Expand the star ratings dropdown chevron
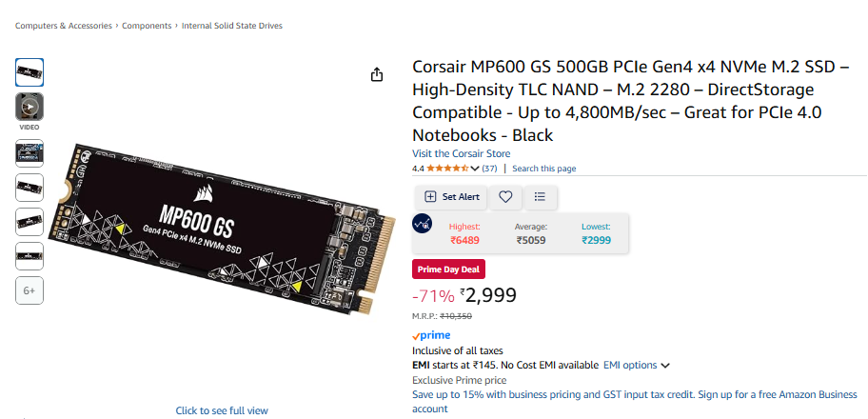This screenshot has height=419, width=868. (474, 169)
